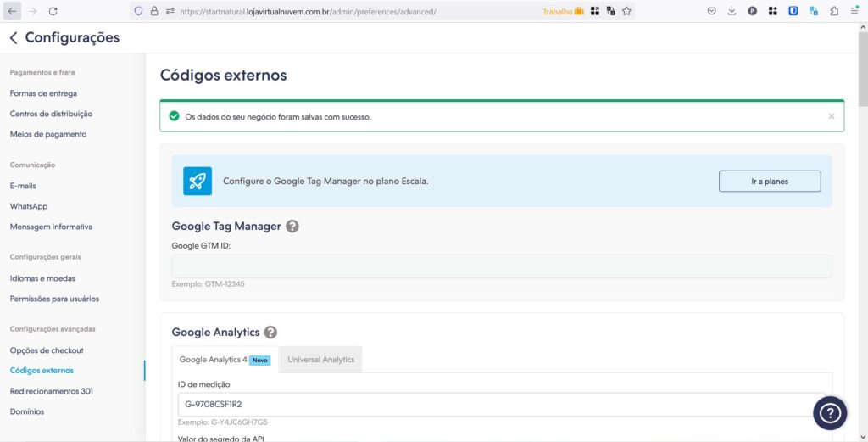Click the rocket icon in the blue banner
Image resolution: width=868 pixels, height=442 pixels.
pos(198,181)
